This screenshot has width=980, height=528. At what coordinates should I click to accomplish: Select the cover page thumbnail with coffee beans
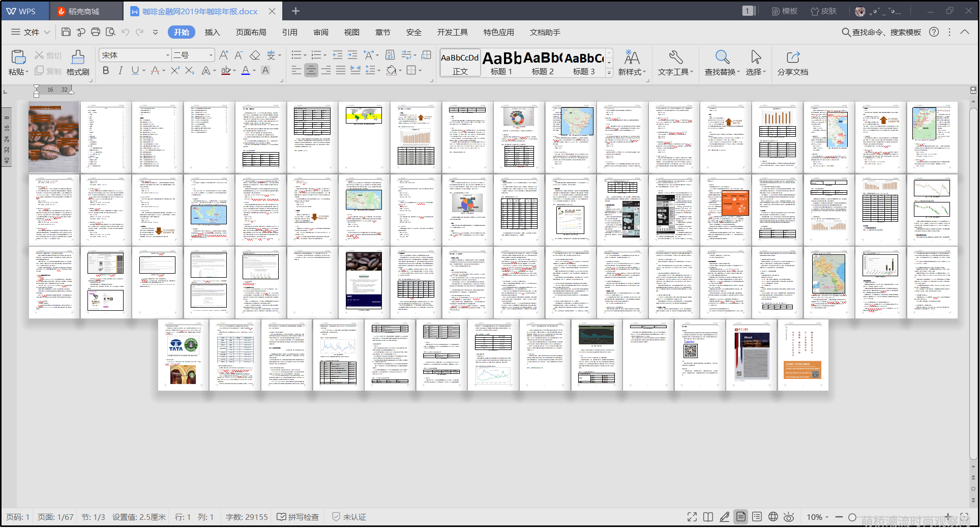tap(54, 137)
